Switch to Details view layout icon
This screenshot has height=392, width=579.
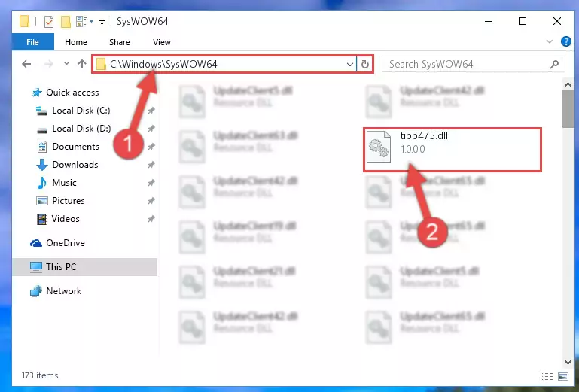[x=547, y=376]
